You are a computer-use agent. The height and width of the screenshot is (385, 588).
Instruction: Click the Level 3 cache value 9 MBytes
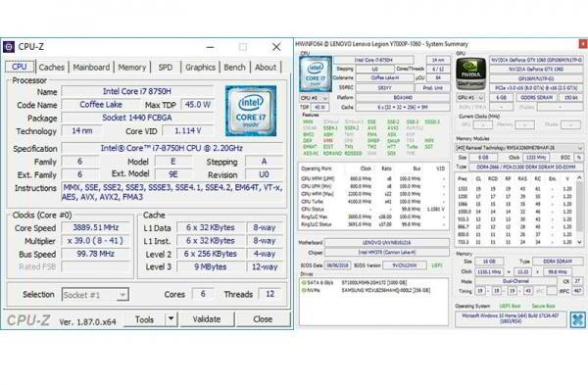click(x=211, y=266)
